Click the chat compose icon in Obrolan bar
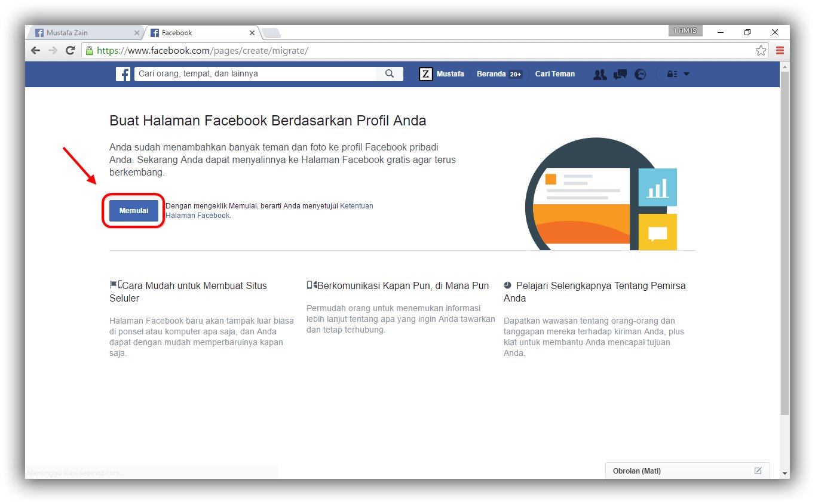This screenshot has width=815, height=504. pyautogui.click(x=758, y=471)
